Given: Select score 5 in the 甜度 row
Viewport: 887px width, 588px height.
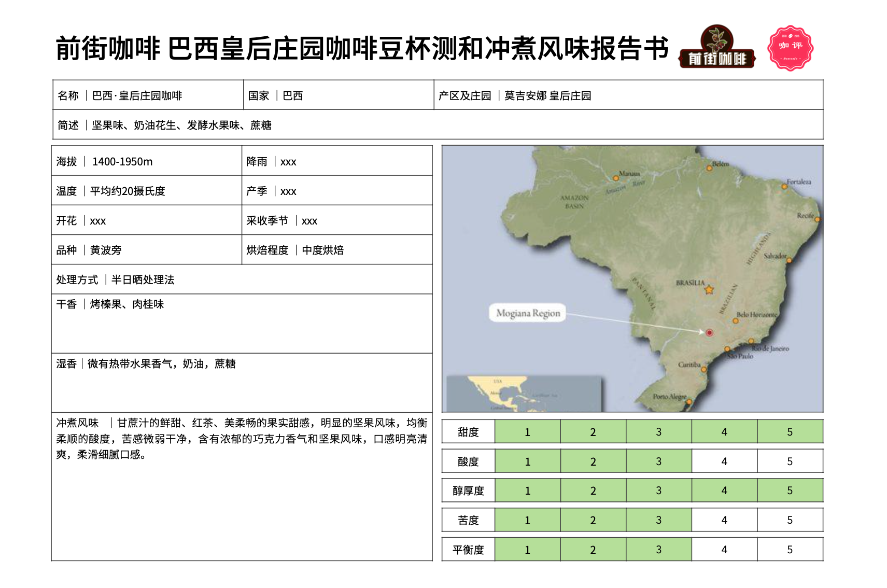Looking at the screenshot, I should pos(790,432).
